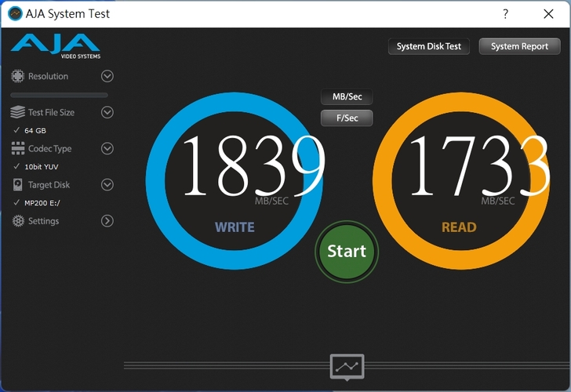
Task: Expand the Codec Type dropdown arrow
Action: [x=107, y=148]
